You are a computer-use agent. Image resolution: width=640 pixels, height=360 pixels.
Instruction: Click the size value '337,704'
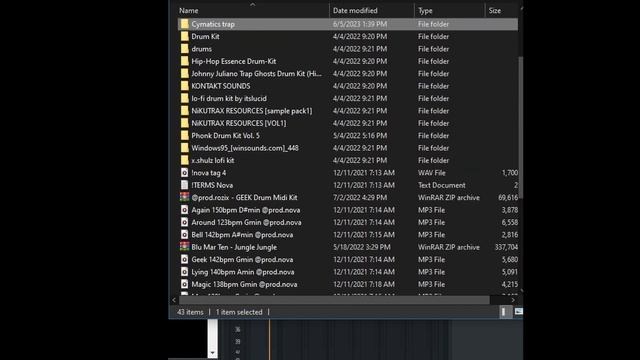(x=506, y=247)
